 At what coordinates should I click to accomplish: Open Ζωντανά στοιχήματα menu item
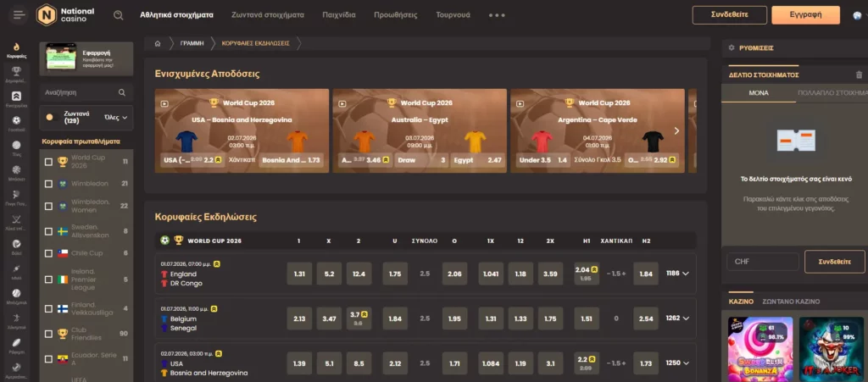click(x=268, y=15)
